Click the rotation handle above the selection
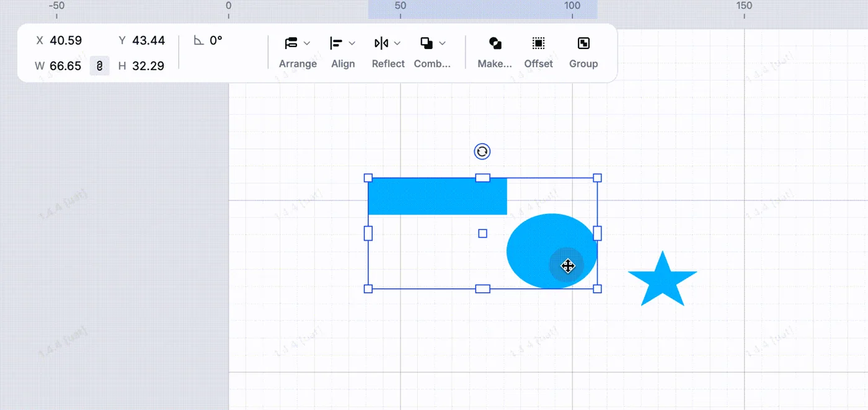868x410 pixels. coord(482,151)
